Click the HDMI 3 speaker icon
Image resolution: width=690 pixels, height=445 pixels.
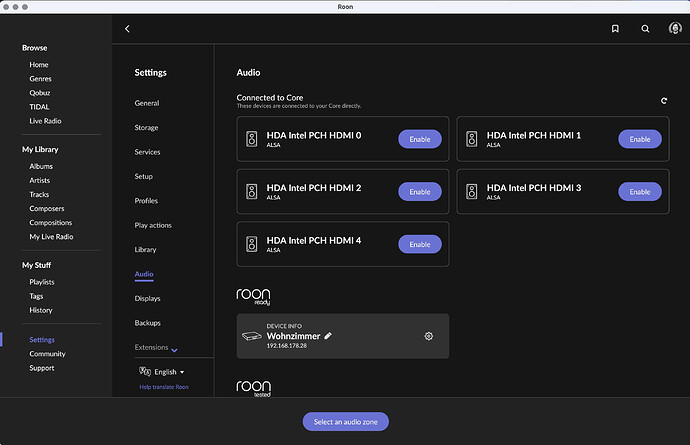472,191
